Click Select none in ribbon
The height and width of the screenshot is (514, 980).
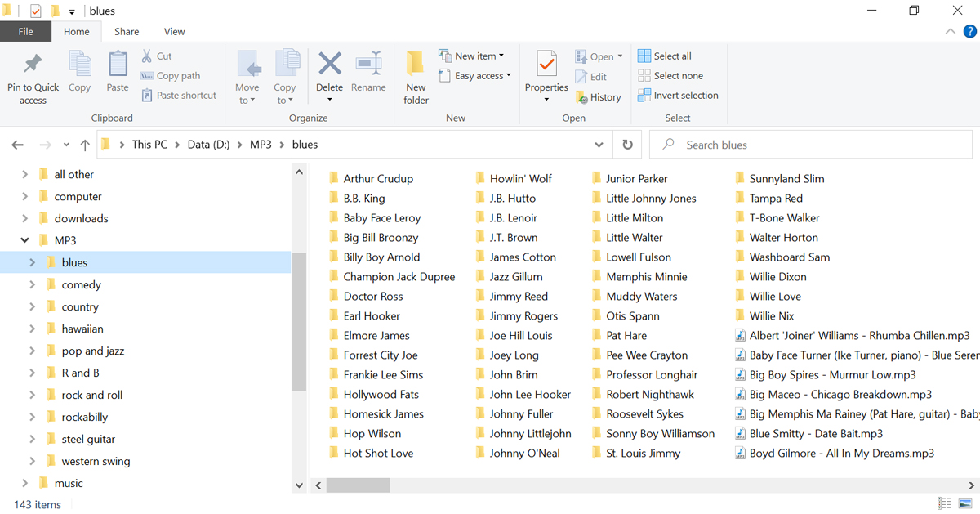pos(670,76)
